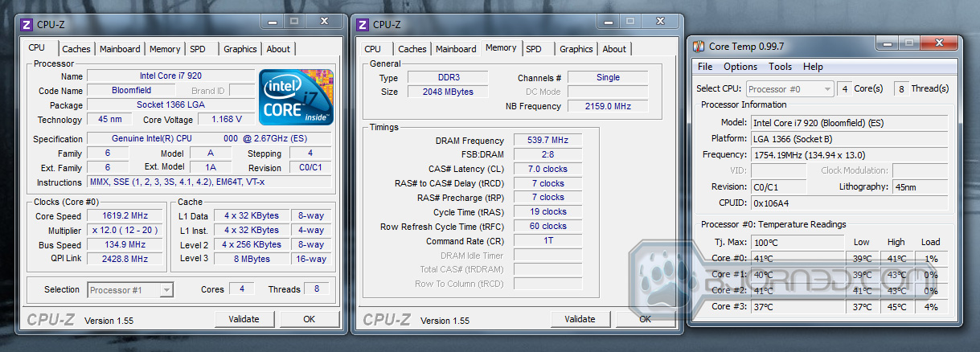Click Core Temp Platform field LGA 1366
980x352 pixels.
point(850,138)
